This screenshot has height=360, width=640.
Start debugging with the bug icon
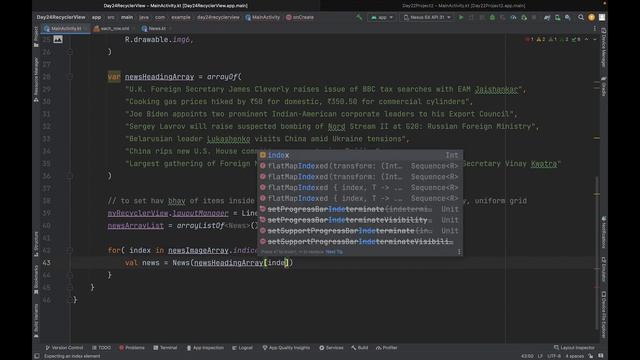tap(492, 18)
